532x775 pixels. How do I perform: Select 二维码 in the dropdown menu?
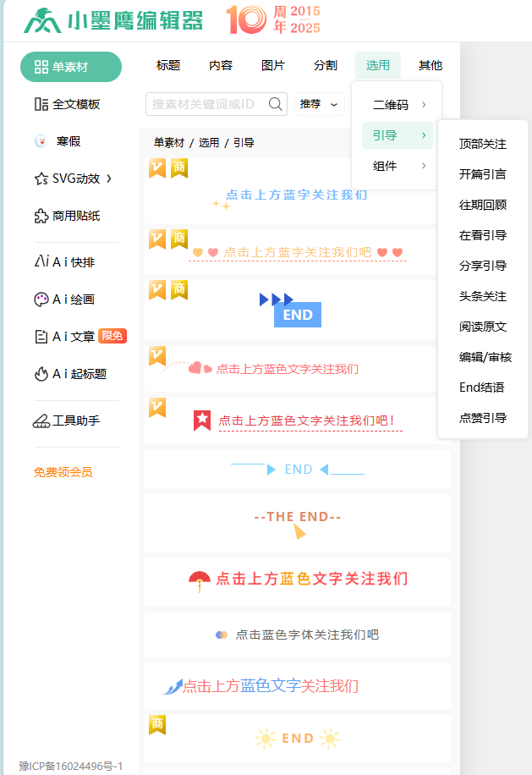398,105
